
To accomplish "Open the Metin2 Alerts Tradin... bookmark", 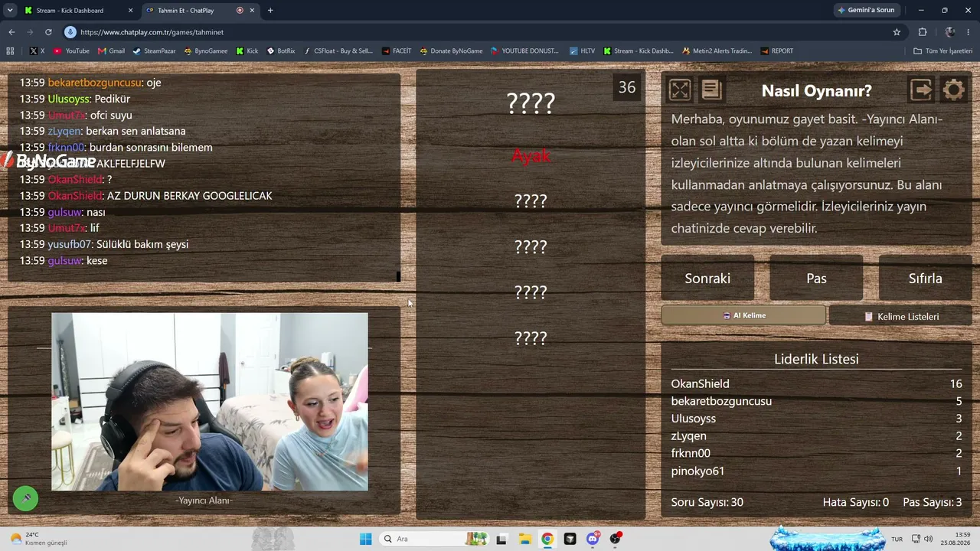I will coord(717,51).
